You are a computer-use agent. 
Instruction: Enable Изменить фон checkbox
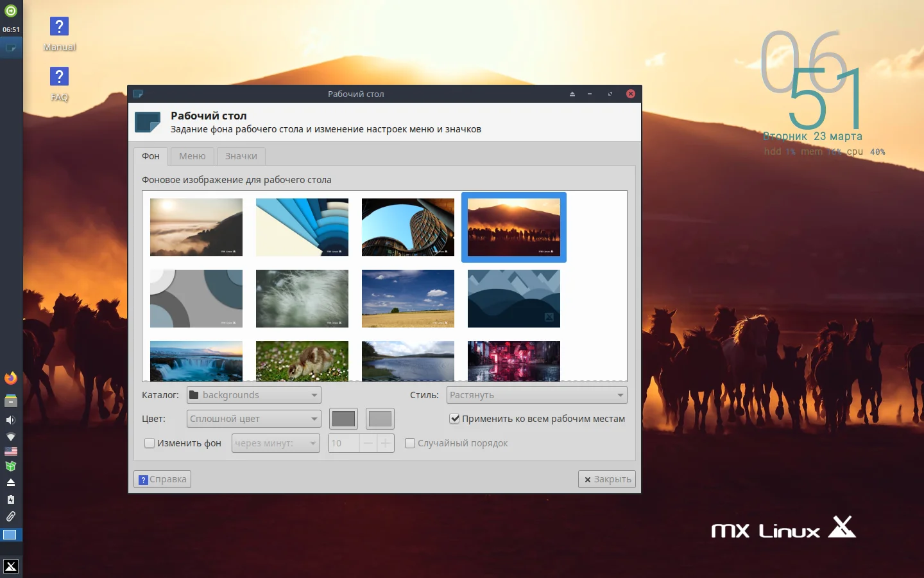[x=149, y=443]
